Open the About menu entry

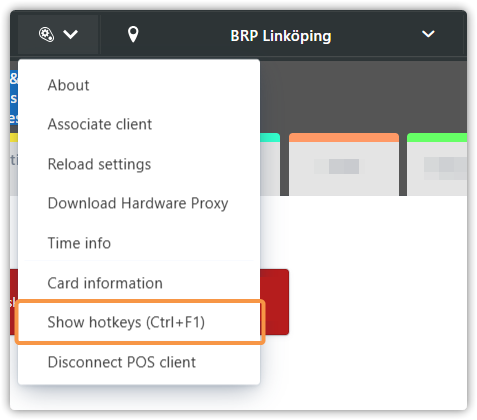[x=139, y=85]
